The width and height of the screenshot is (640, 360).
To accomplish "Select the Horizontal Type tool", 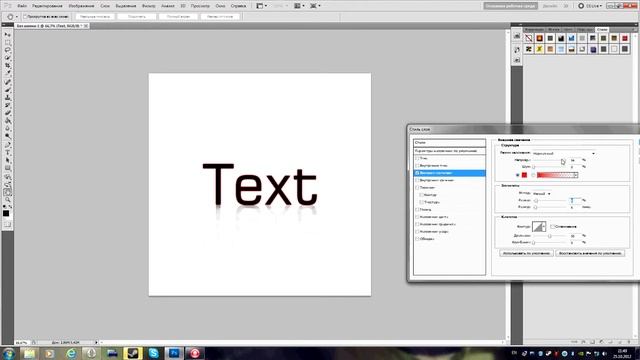I will tap(7, 153).
